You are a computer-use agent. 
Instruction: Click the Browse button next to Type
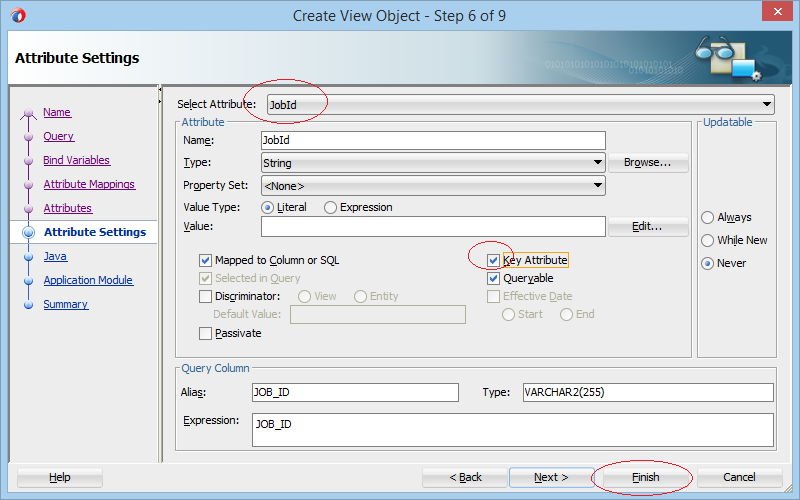coord(647,163)
